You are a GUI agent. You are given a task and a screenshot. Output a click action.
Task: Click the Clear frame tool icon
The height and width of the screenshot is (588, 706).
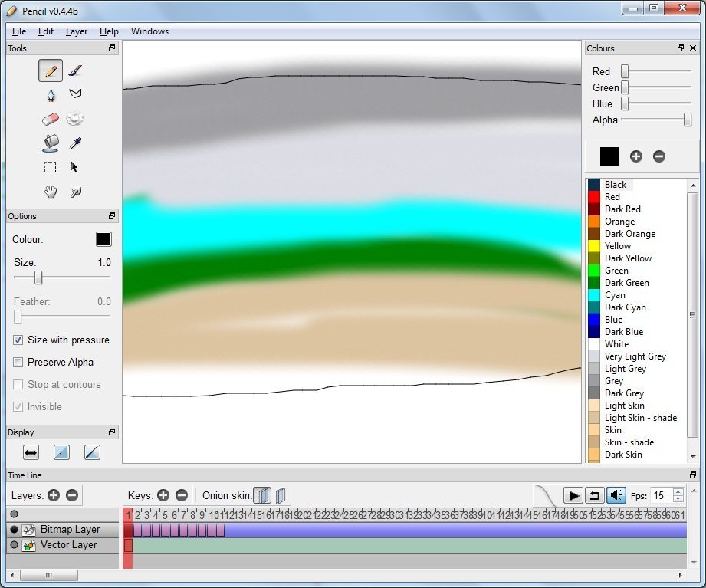(x=75, y=119)
